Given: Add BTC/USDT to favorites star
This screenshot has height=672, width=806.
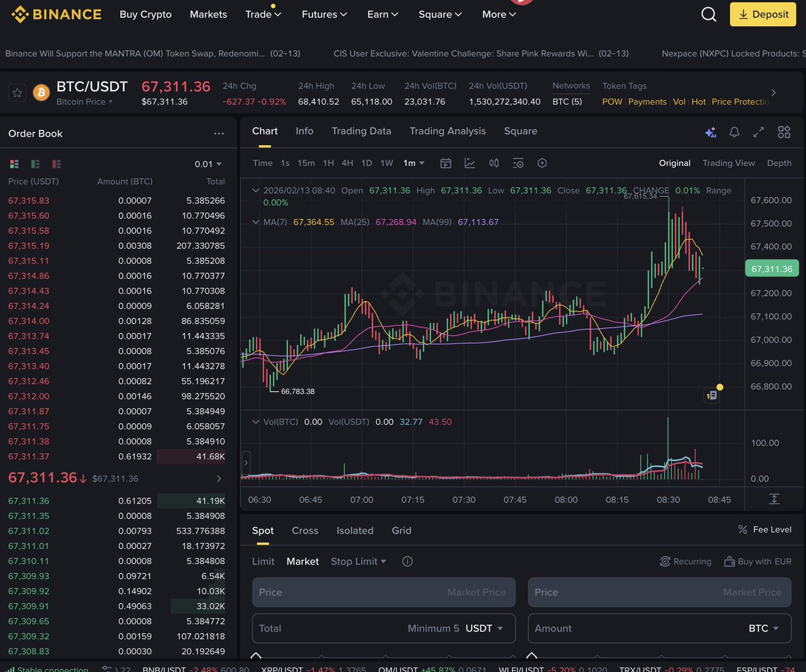Looking at the screenshot, I should pyautogui.click(x=17, y=93).
